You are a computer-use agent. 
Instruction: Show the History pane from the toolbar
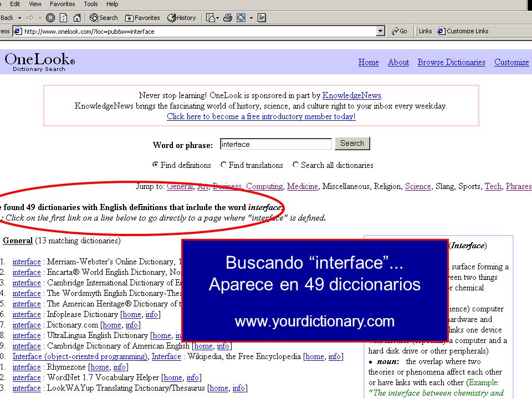pyautogui.click(x=182, y=18)
